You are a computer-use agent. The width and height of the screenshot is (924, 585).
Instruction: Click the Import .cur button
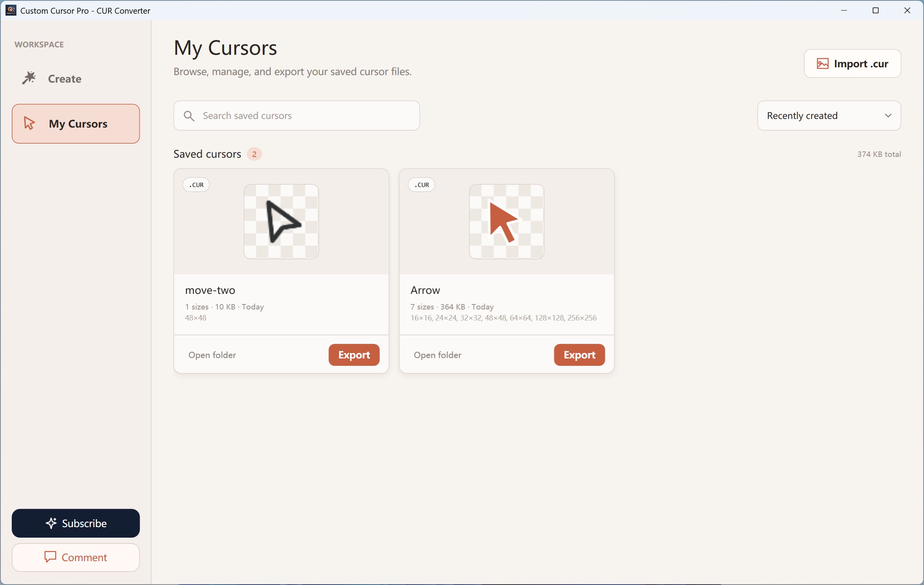852,63
